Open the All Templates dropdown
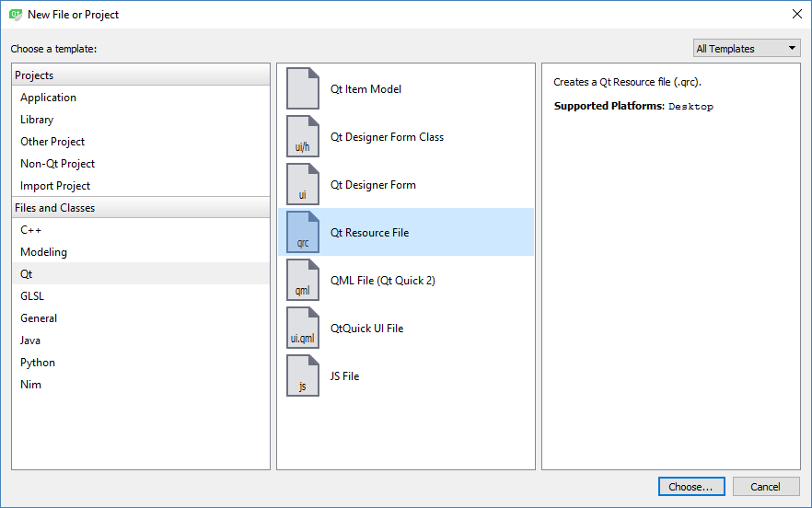 (x=747, y=49)
